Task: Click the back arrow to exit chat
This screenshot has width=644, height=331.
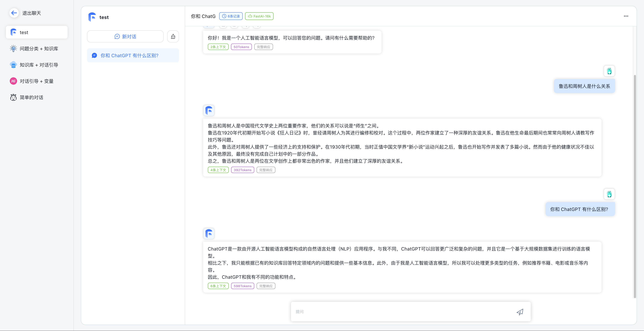Action: [14, 13]
